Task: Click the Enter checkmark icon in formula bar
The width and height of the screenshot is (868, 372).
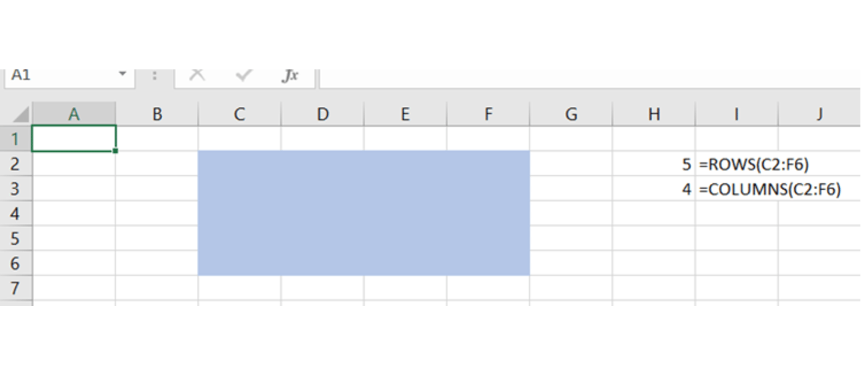Action: [x=244, y=75]
